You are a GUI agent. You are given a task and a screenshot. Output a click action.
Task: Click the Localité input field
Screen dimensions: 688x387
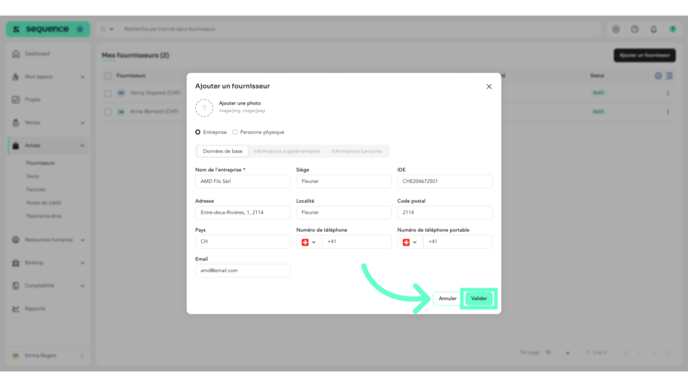(x=344, y=212)
